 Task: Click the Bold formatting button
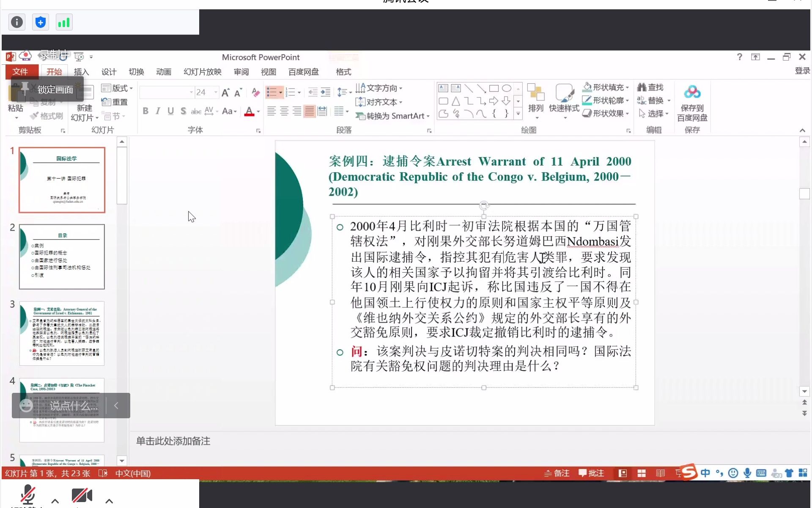pos(145,111)
